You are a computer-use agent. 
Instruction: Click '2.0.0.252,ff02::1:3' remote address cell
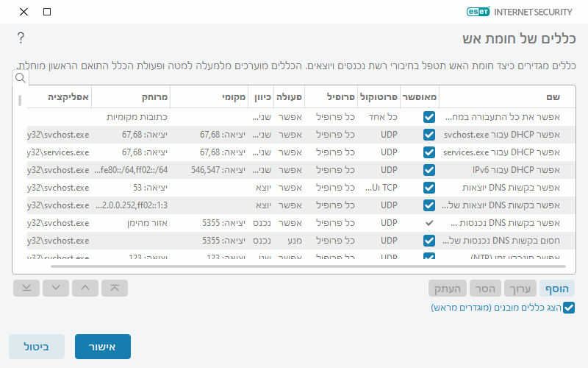(x=132, y=205)
